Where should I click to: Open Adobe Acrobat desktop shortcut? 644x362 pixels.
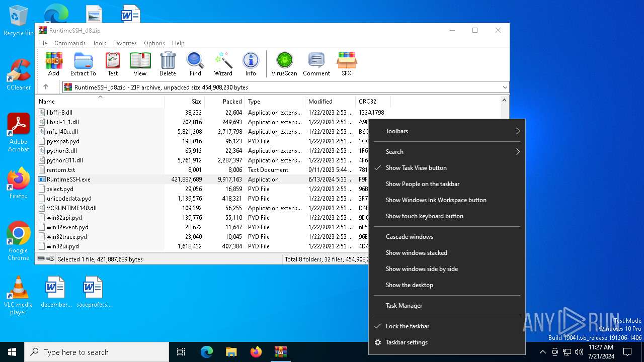tap(18, 133)
